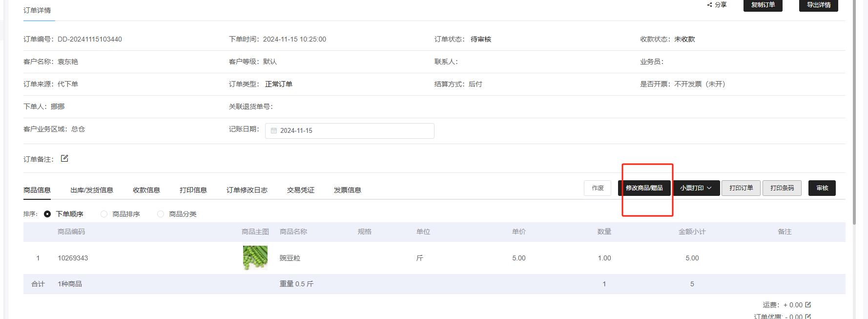
Task: Switch to 订单修改日志 tab
Action: 247,190
